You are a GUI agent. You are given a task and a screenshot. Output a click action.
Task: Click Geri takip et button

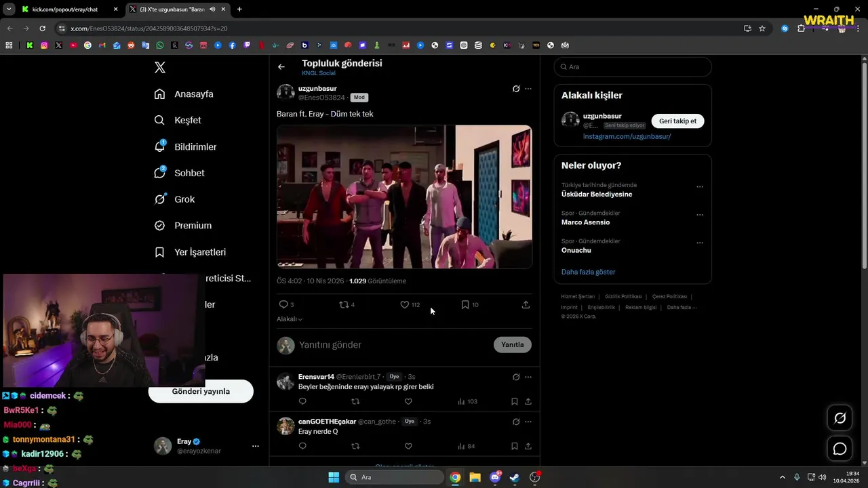(x=678, y=121)
